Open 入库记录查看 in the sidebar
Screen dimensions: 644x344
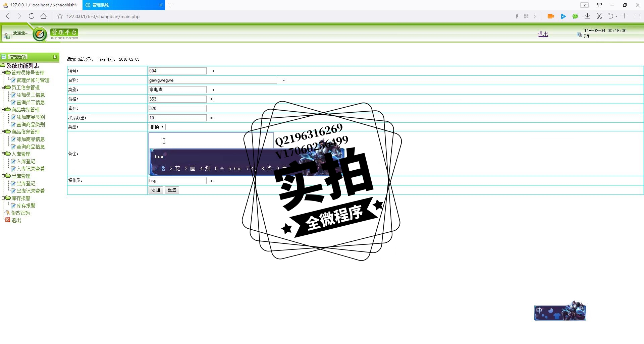(x=31, y=169)
